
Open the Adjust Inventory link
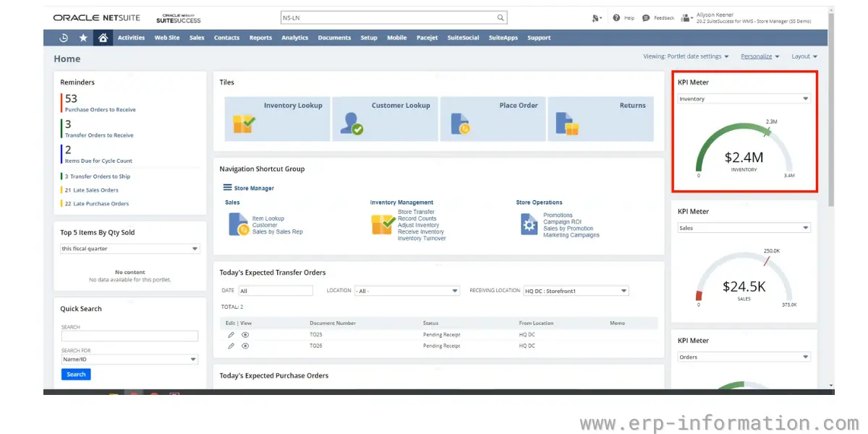coord(419,225)
